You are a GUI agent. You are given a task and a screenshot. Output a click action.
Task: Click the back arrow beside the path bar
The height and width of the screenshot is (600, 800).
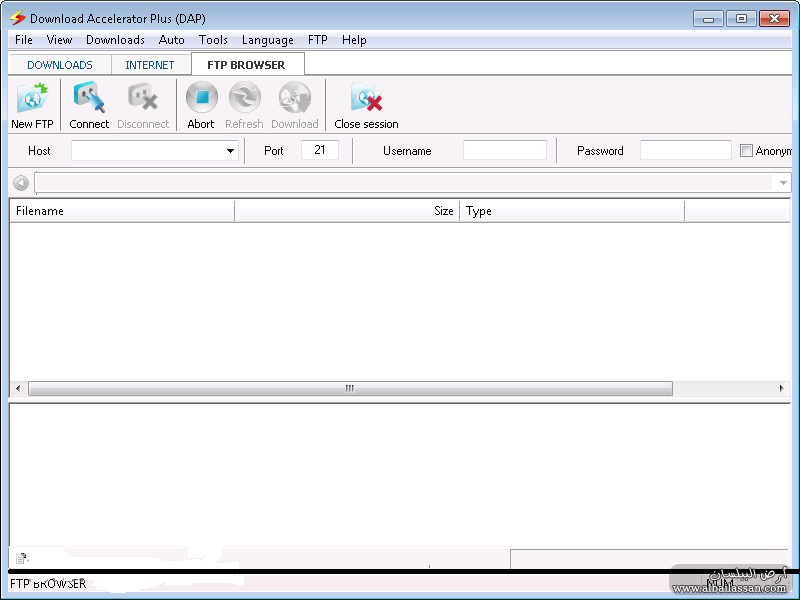coord(21,183)
